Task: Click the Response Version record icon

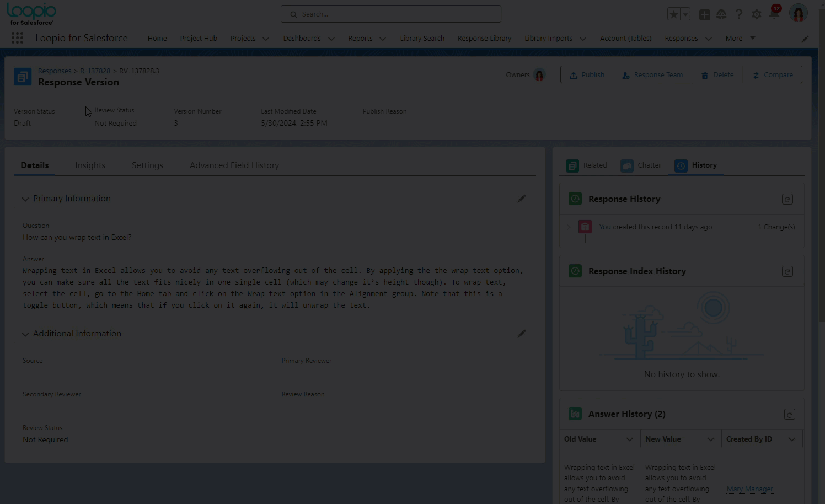Action: 23,77
